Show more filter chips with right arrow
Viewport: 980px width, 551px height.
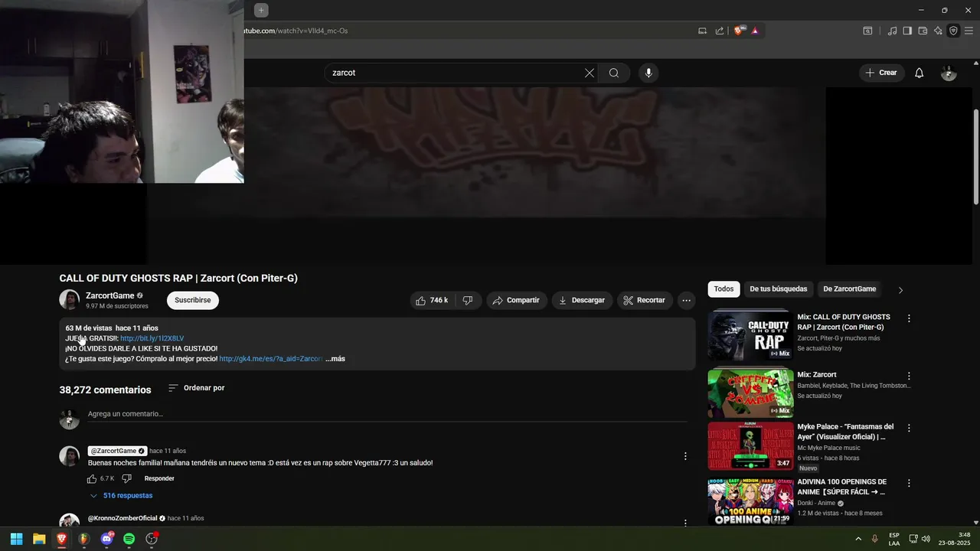pos(900,290)
